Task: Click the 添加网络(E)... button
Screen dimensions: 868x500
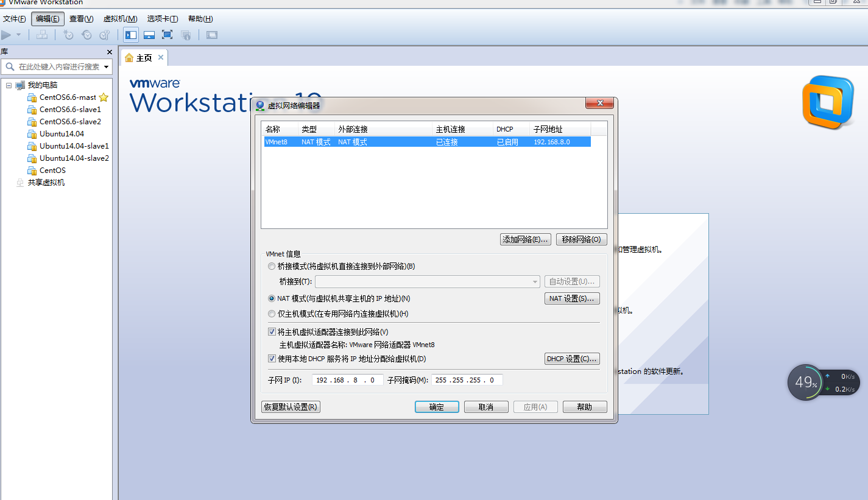Action: click(526, 239)
